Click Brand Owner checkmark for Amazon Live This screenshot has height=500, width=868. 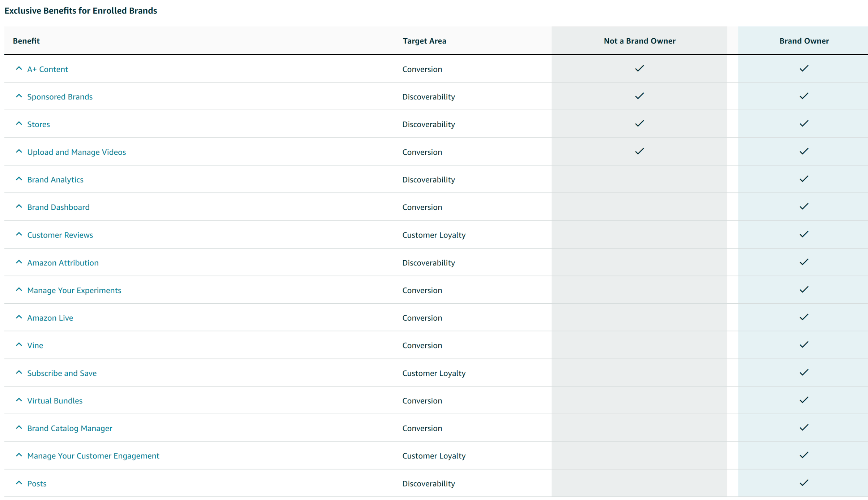pyautogui.click(x=804, y=317)
